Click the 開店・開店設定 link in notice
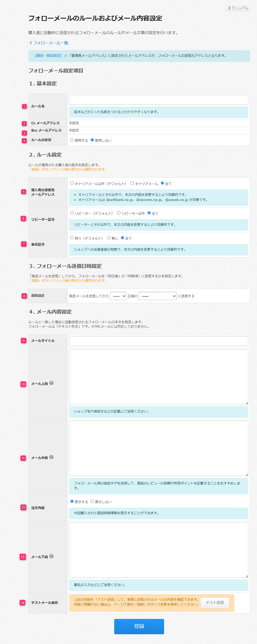Viewport: 257px width, 644px height. tap(48, 56)
